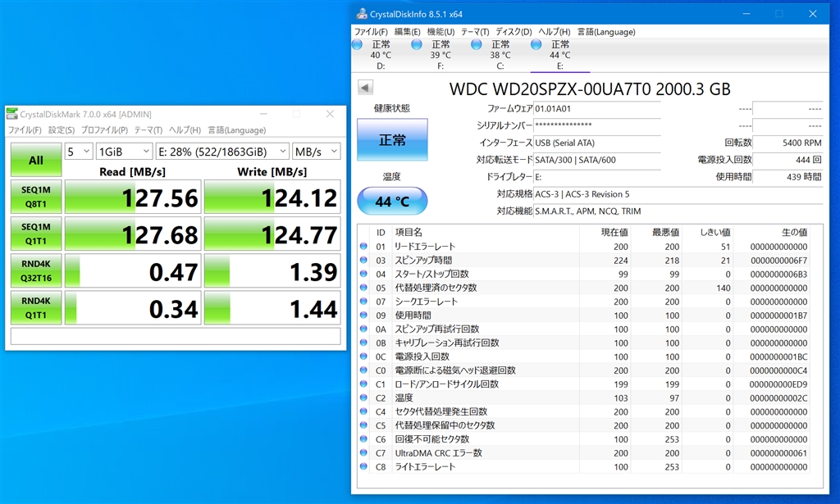Click status dot for UltraDMA CRC エラー数 row
This screenshot has width=840, height=504.
pos(363,452)
